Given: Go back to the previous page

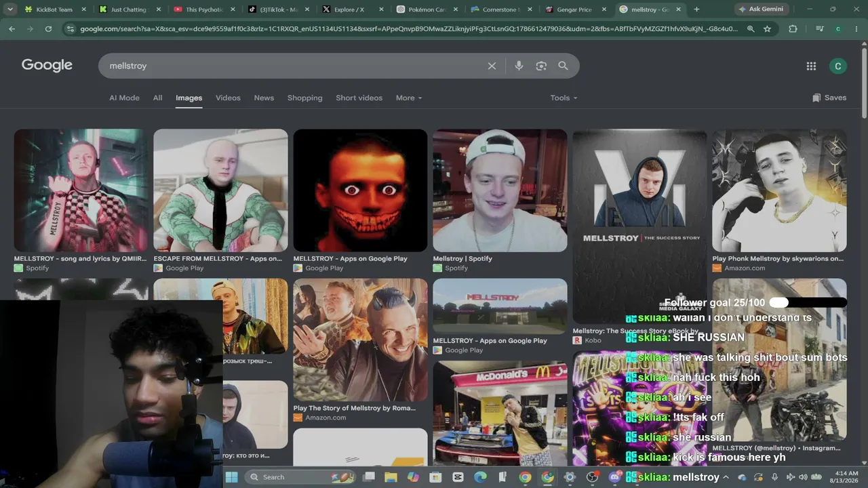Looking at the screenshot, I should tap(12, 29).
